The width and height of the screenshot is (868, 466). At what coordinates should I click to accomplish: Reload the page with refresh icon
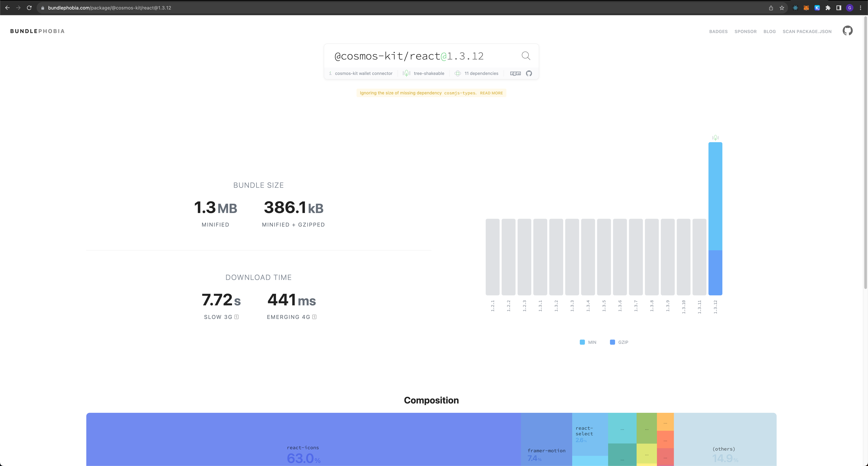click(29, 8)
